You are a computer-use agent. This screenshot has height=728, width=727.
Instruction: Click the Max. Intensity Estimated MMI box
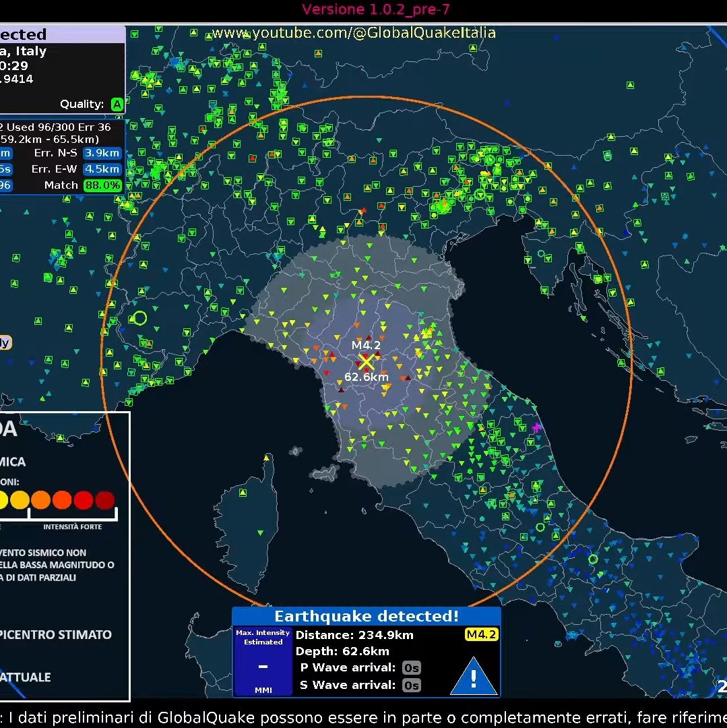pyautogui.click(x=263, y=661)
